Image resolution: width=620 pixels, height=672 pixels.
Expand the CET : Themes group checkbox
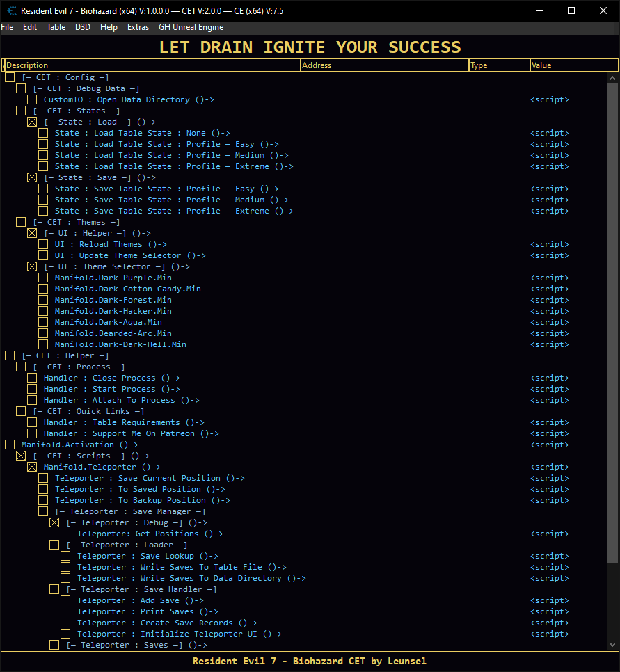pyautogui.click(x=21, y=222)
